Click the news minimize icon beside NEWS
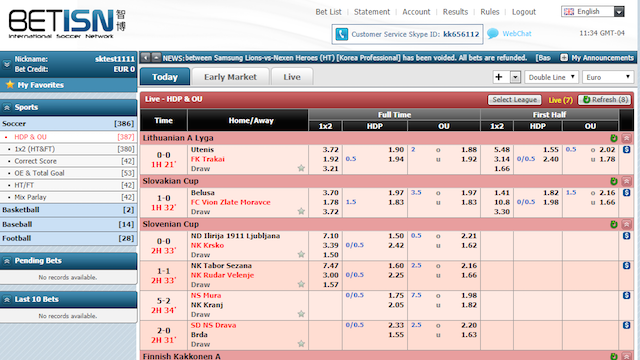Screen dimensions: 640x360 point(156,58)
